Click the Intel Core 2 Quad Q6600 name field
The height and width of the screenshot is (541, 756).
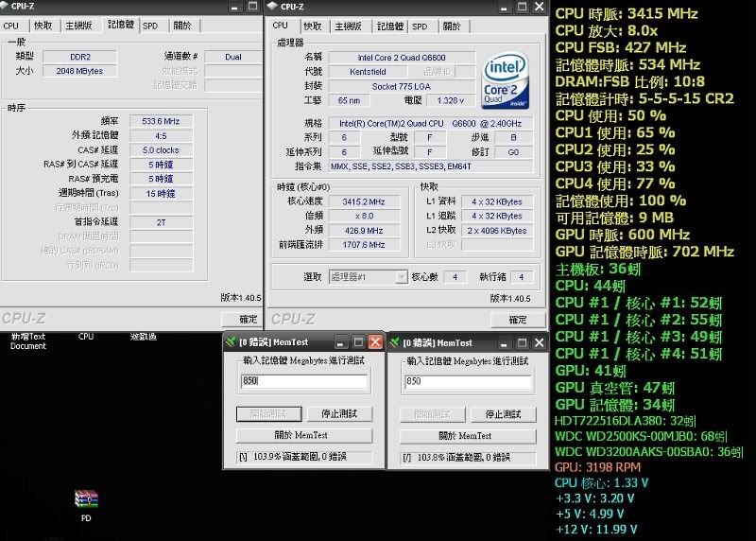point(402,58)
